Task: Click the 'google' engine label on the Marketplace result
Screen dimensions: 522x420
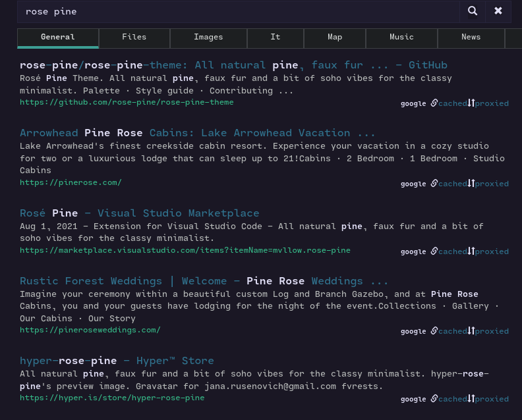Action: point(413,251)
